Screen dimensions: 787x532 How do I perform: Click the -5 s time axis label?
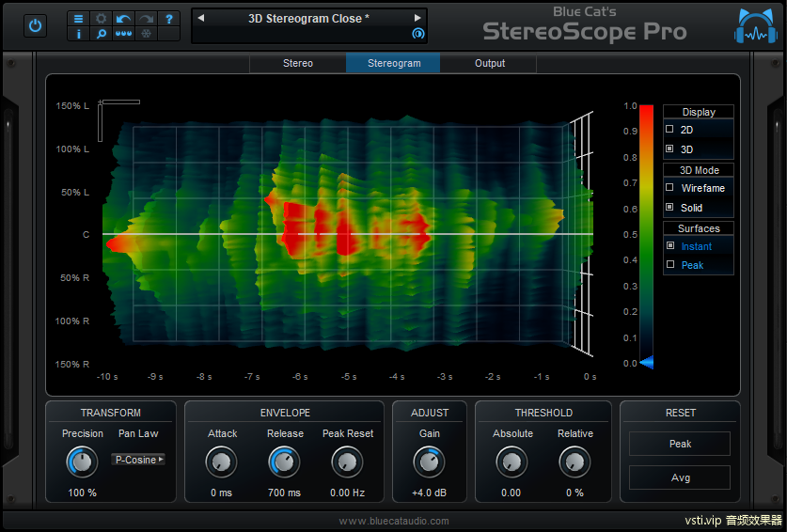pos(348,376)
